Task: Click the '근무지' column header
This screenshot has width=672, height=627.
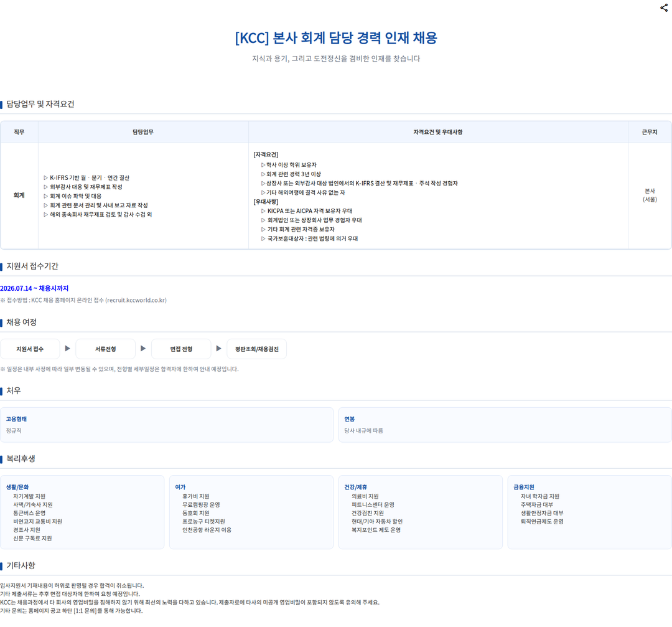Action: 649,132
